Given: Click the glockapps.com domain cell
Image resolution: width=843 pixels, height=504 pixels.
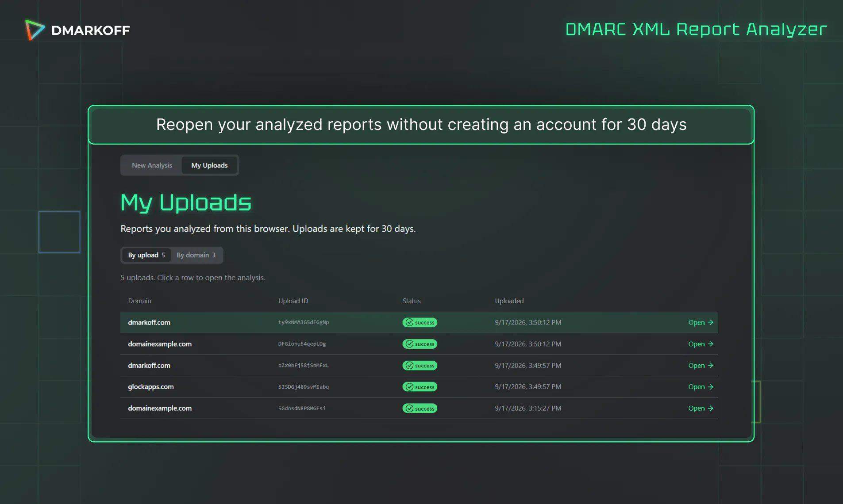Looking at the screenshot, I should 151,387.
